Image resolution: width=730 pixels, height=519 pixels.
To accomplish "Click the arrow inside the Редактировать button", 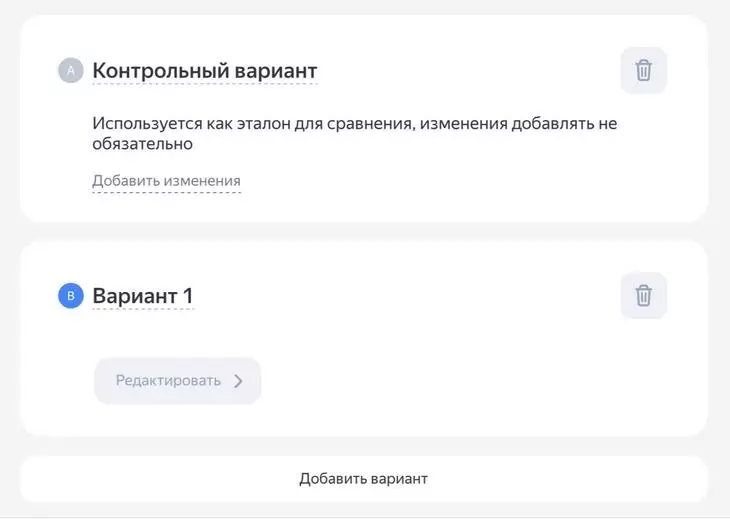I will (238, 381).
